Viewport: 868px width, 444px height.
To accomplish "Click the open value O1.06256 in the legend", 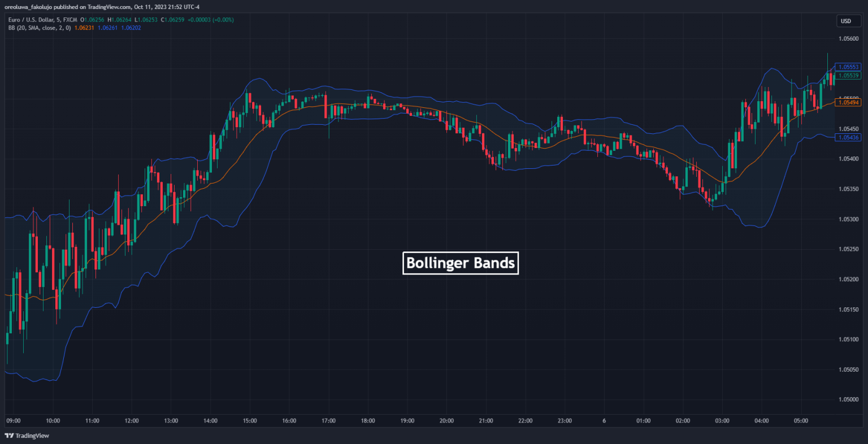I will pos(93,19).
